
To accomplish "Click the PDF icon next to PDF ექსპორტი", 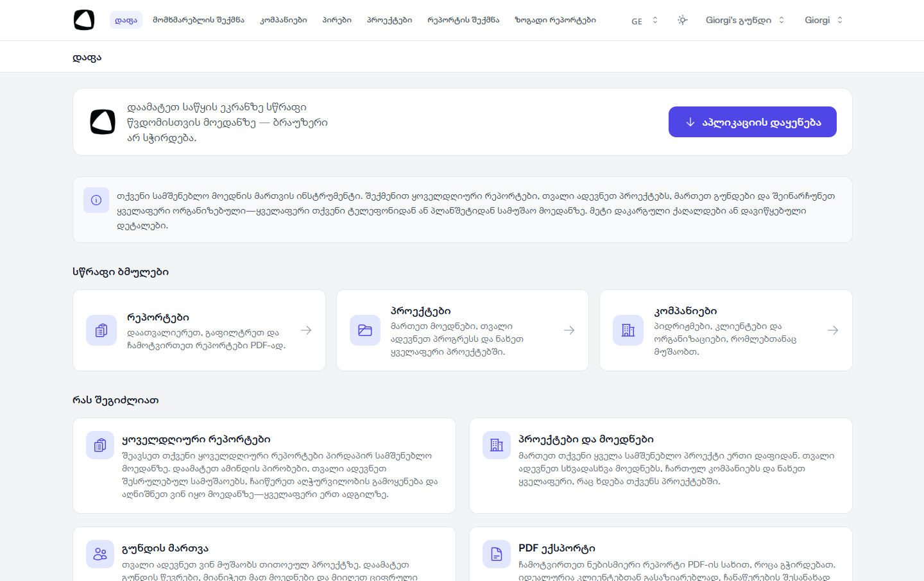I will tap(497, 553).
